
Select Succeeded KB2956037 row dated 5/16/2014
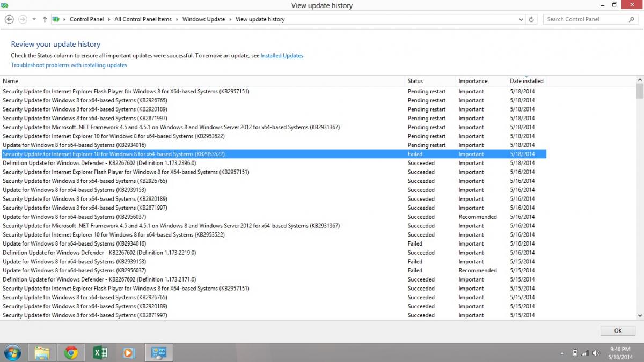[273, 217]
